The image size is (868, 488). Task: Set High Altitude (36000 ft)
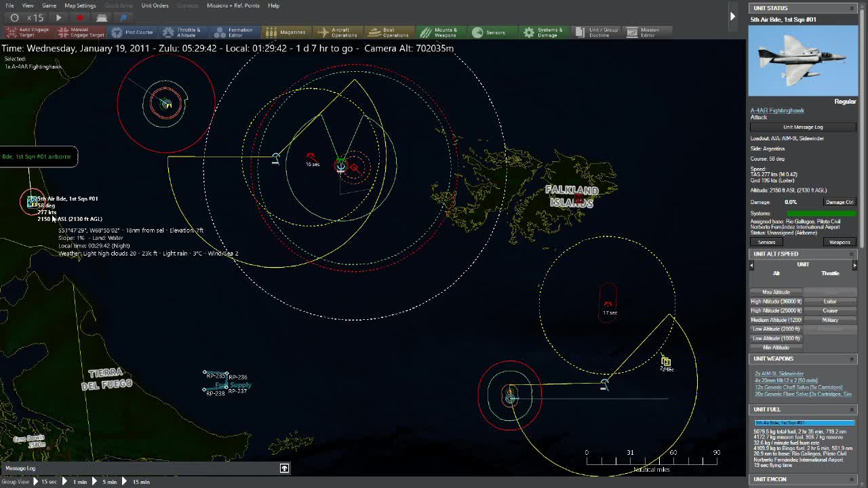point(776,302)
